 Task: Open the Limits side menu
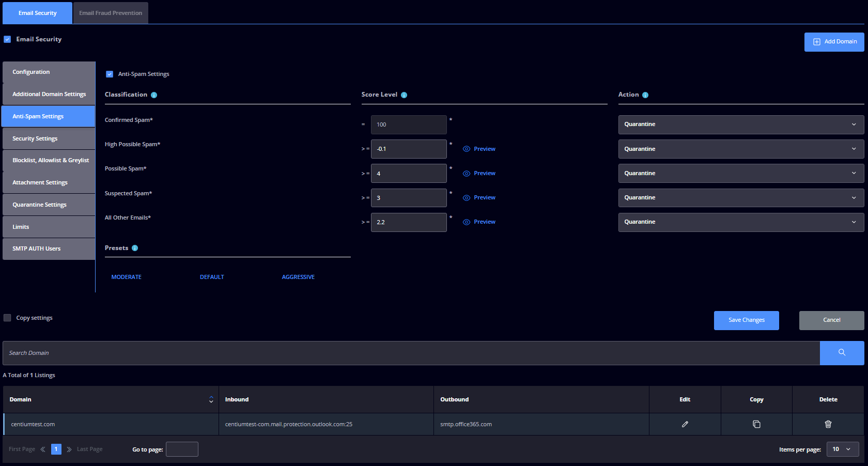[49, 227]
